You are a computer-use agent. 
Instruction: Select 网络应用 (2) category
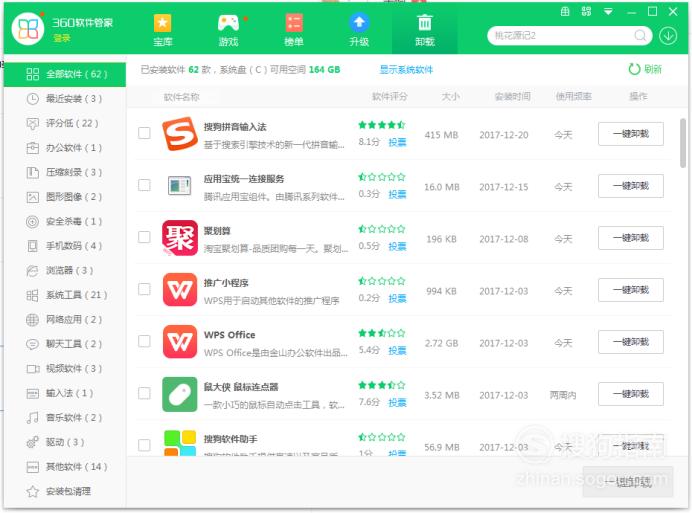65,319
